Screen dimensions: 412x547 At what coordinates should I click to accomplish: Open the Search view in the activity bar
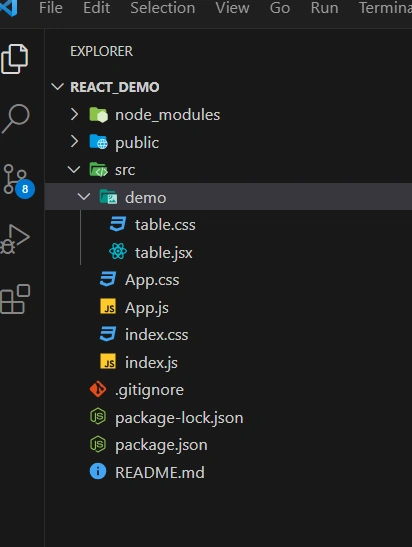coord(15,119)
